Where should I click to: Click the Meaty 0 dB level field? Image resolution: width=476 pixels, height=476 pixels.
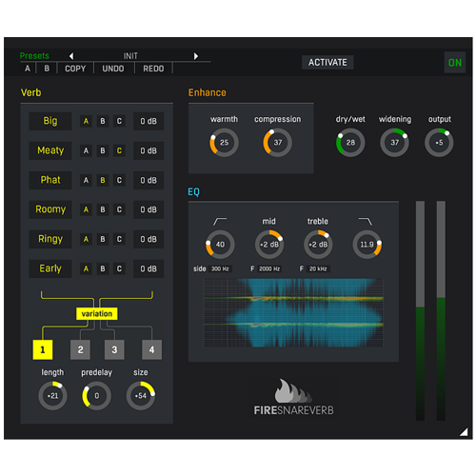click(149, 150)
